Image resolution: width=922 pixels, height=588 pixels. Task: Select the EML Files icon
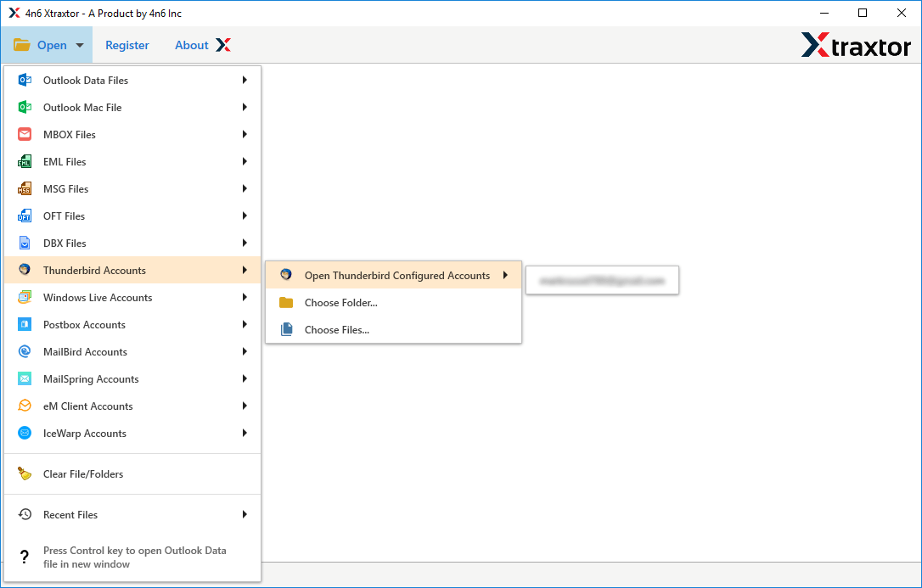24,161
